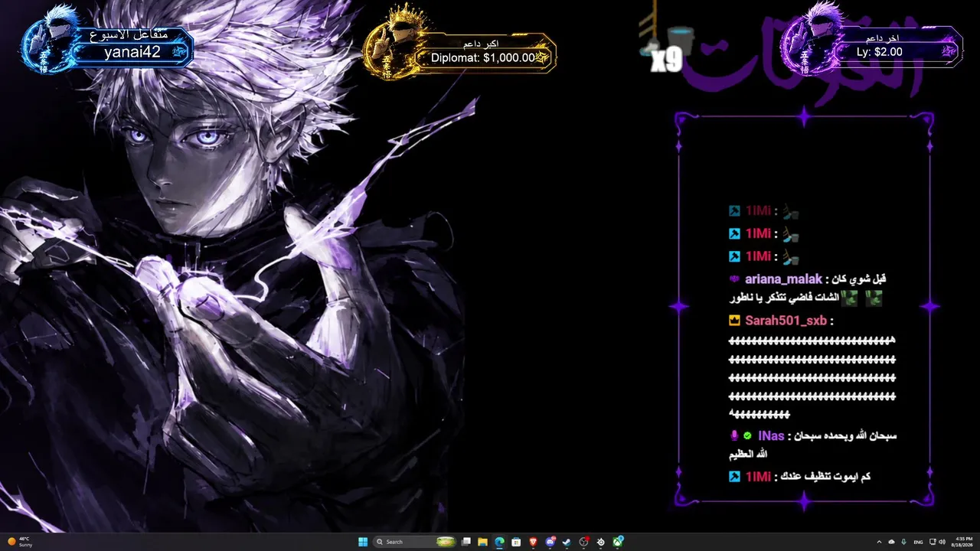The height and width of the screenshot is (551, 980).
Task: Launch Brave browser from the taskbar
Action: [x=533, y=542]
